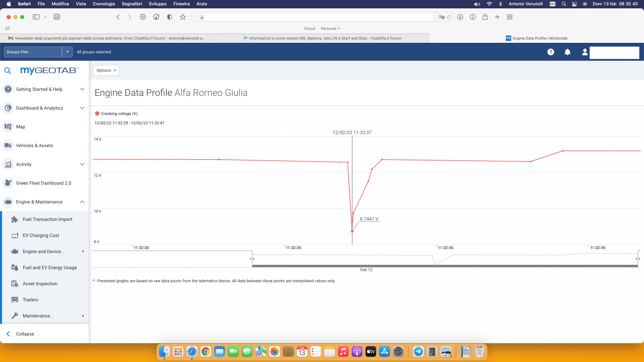Add bookmark with the star icon
This screenshot has width=644, height=362.
tap(183, 17)
